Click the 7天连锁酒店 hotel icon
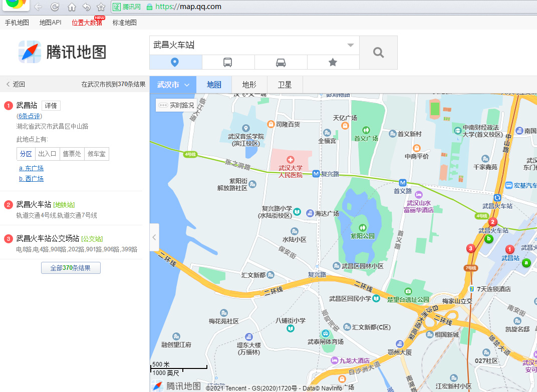This screenshot has width=537, height=392. 471,289
